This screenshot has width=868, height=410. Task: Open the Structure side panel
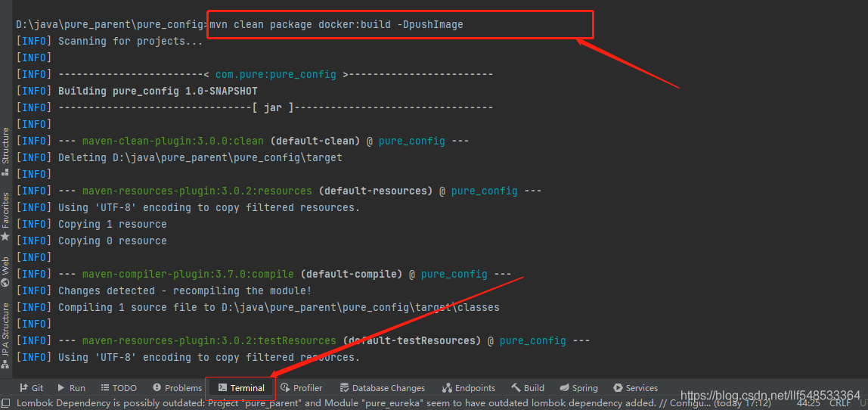5,152
